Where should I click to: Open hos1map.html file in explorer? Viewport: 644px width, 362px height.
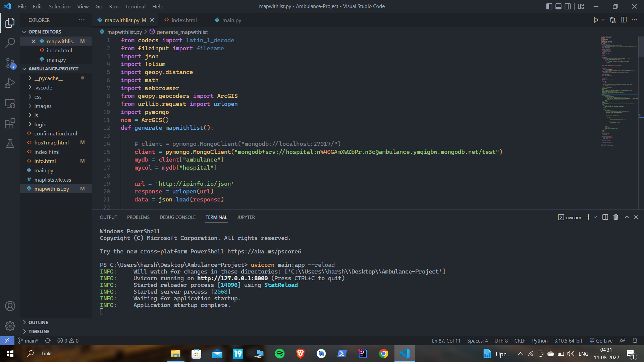click(x=51, y=142)
